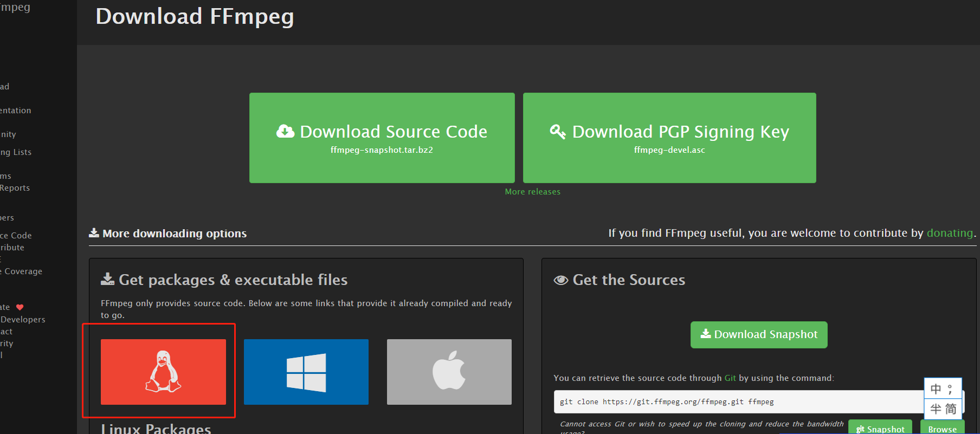This screenshot has height=434, width=980.
Task: Click the Browse button
Action: 942,428
